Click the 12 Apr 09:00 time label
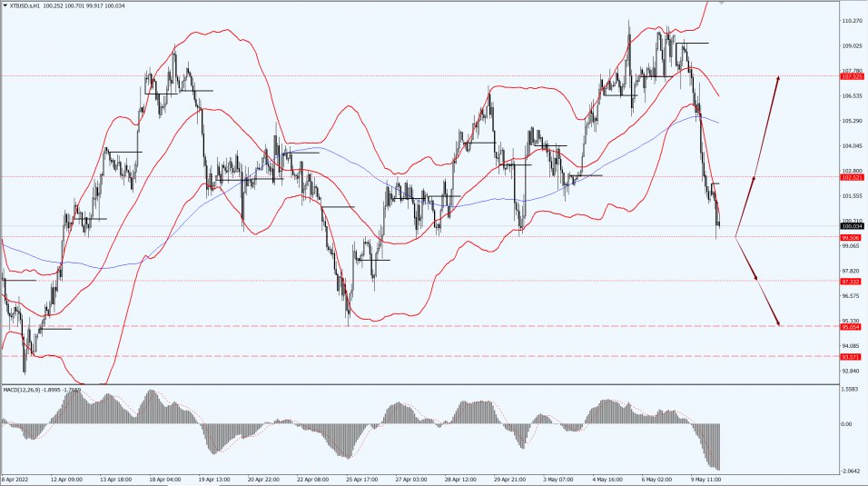Image resolution: width=868 pixels, height=486 pixels. point(67,479)
